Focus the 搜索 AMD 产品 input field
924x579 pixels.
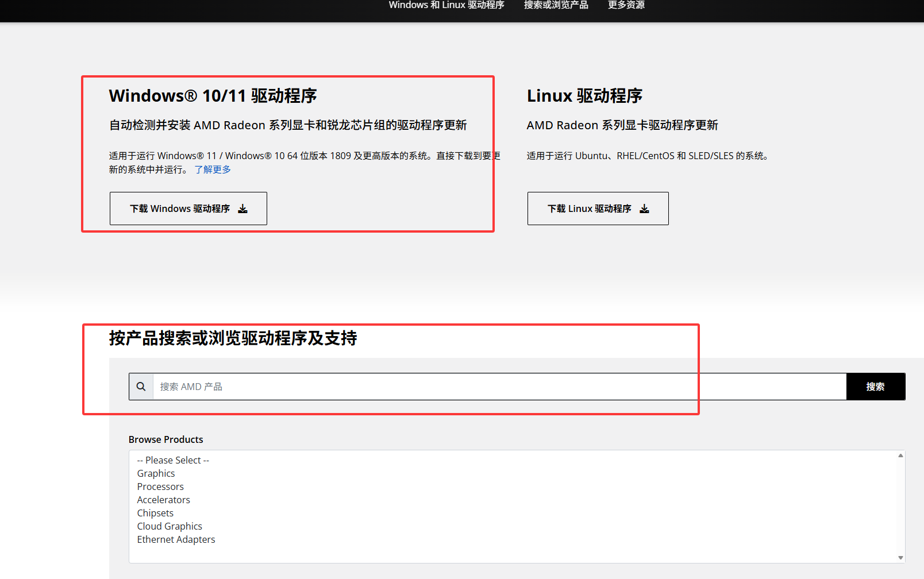coord(499,387)
